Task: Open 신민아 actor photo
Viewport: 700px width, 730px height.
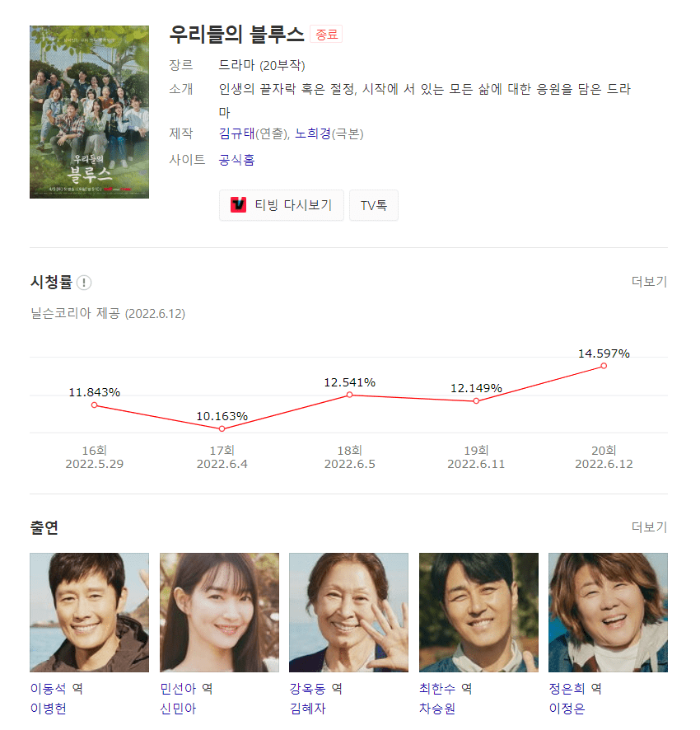Action: click(x=219, y=613)
